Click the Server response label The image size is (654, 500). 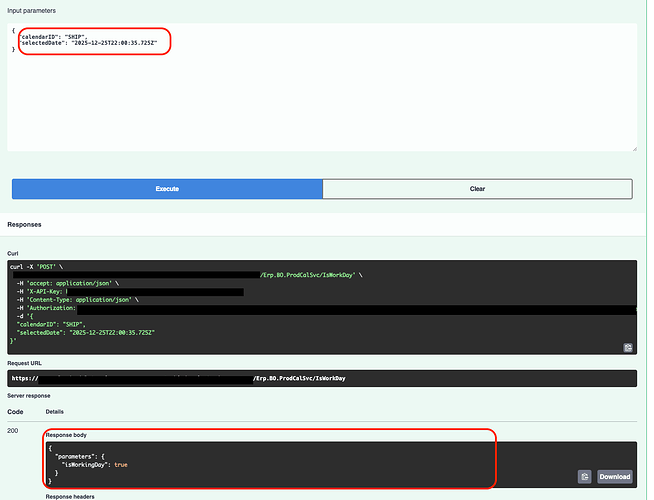pos(29,396)
